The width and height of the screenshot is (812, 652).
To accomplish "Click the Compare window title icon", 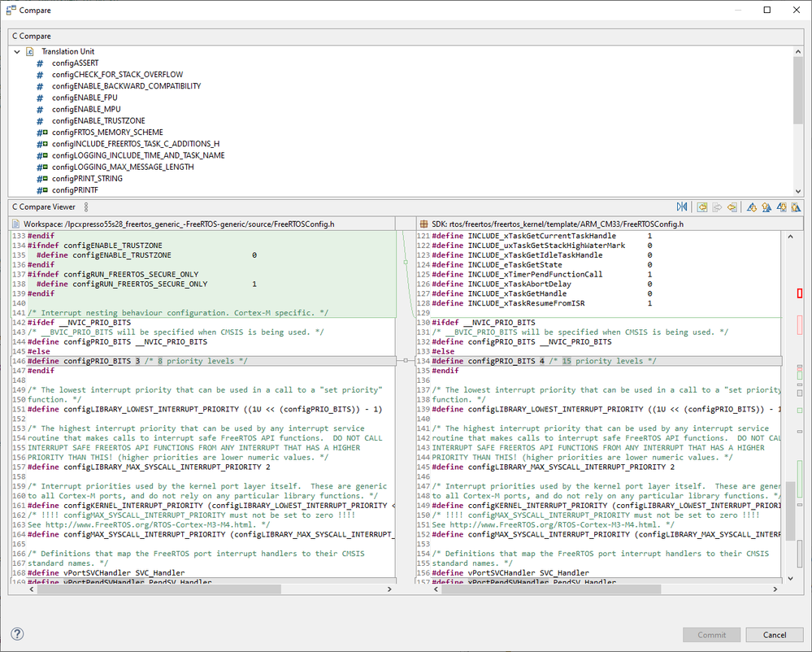I will 11,10.
